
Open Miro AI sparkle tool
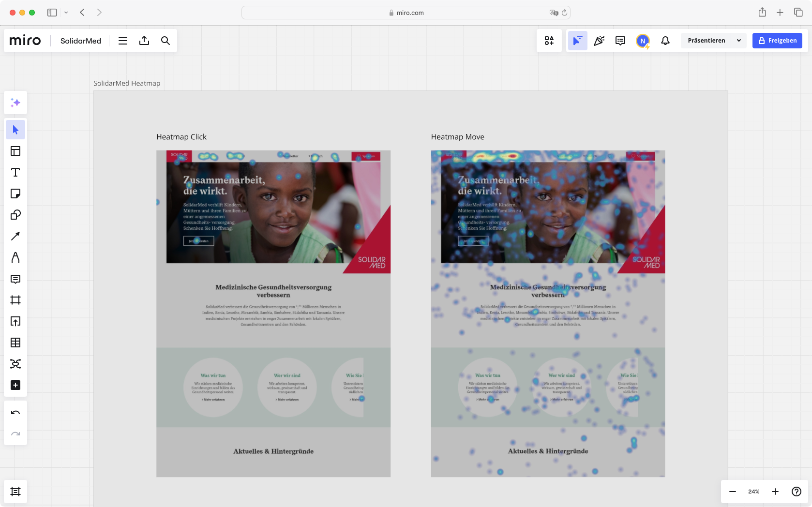[15, 103]
